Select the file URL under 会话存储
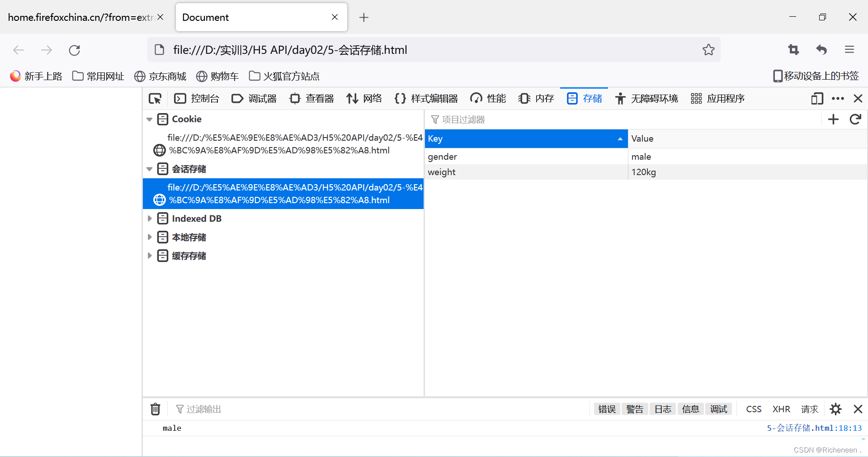 pyautogui.click(x=283, y=194)
